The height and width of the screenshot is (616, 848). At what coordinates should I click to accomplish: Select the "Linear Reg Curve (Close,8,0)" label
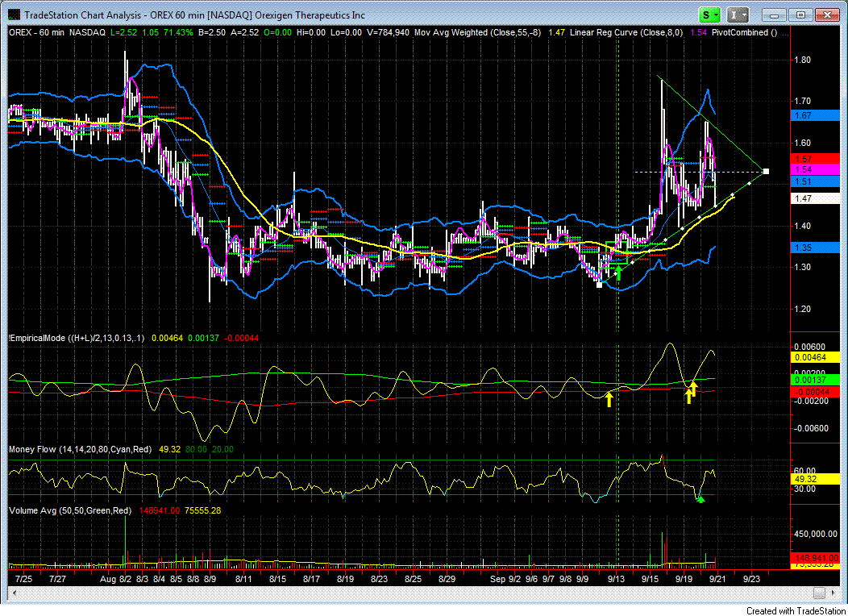click(x=627, y=32)
